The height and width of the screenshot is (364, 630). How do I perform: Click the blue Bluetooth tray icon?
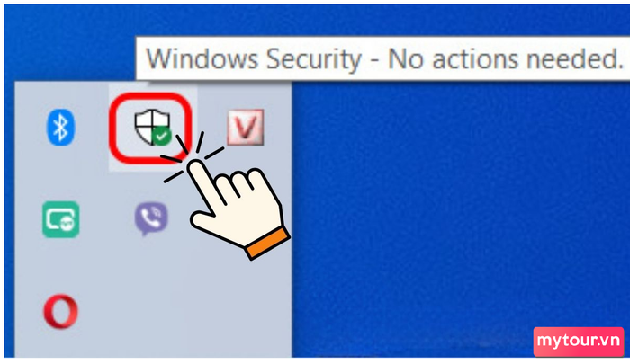60,127
